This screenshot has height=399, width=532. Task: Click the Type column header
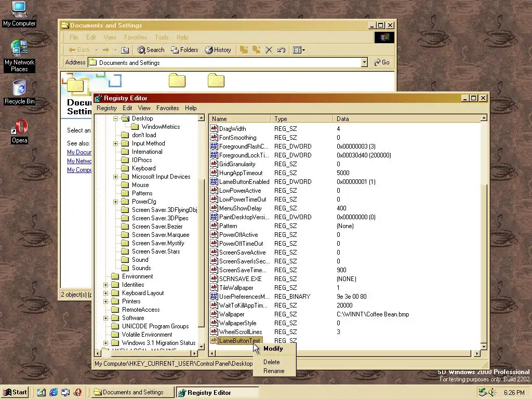click(x=302, y=119)
